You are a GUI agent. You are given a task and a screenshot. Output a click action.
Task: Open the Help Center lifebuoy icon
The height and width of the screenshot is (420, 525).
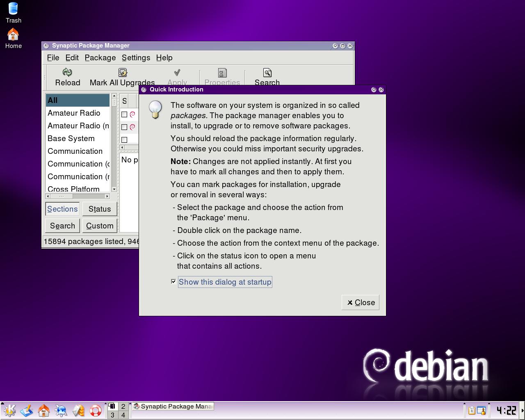[96, 410]
